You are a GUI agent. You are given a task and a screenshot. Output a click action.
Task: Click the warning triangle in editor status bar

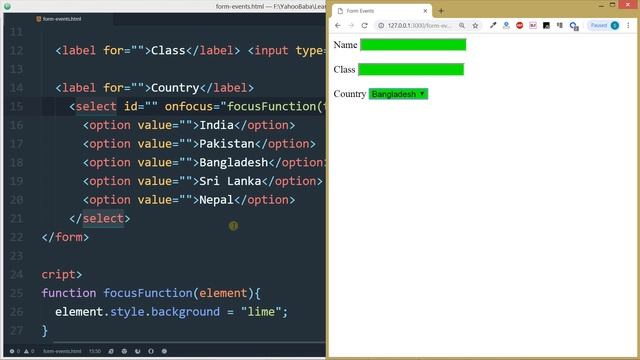point(27,351)
